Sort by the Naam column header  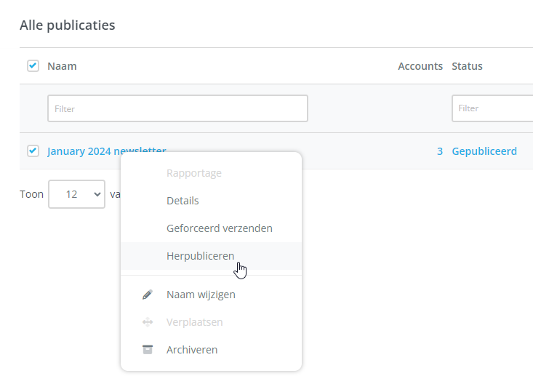62,66
